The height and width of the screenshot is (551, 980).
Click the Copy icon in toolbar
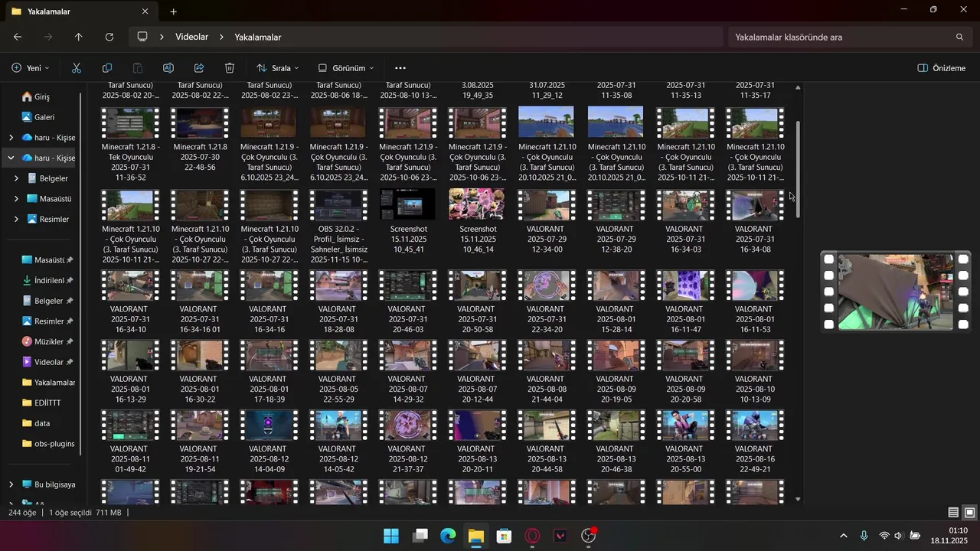107,68
